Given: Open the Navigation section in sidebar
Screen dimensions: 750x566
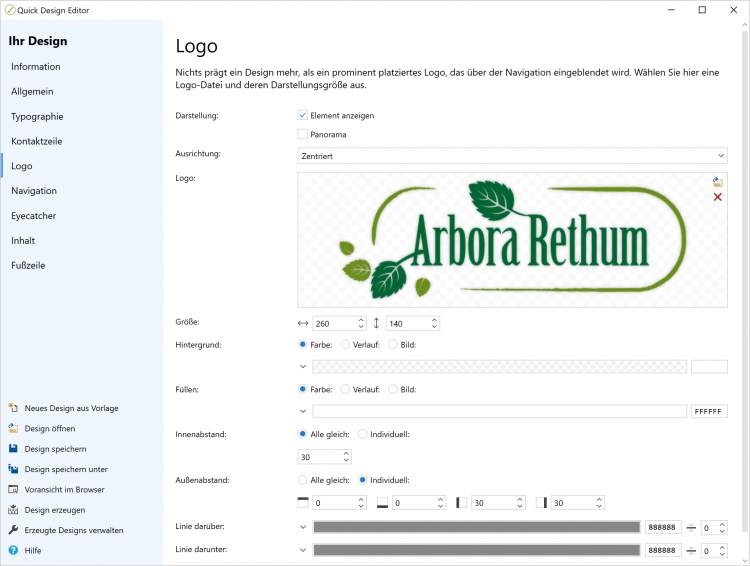Looking at the screenshot, I should click(x=34, y=191).
